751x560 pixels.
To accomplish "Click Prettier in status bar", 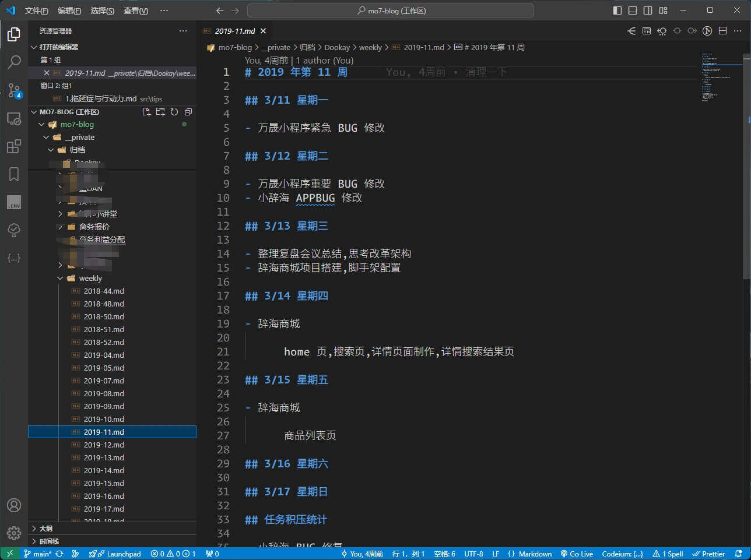I will (x=708, y=554).
